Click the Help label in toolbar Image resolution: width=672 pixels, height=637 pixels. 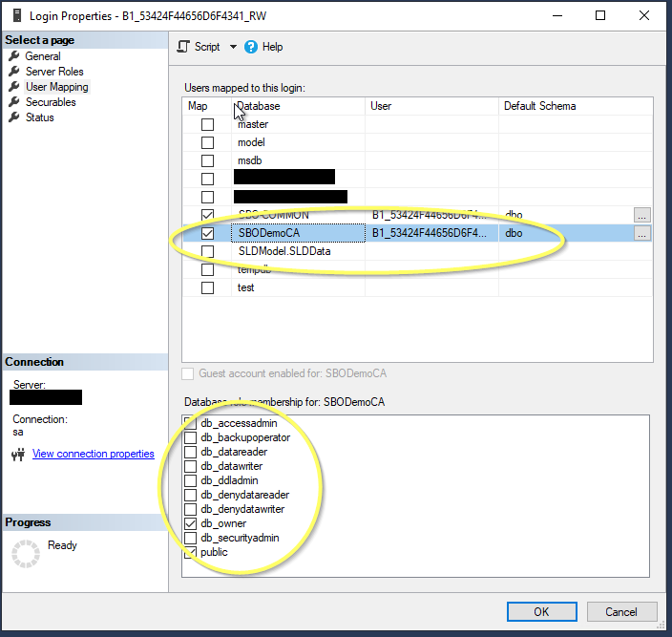pos(273,47)
